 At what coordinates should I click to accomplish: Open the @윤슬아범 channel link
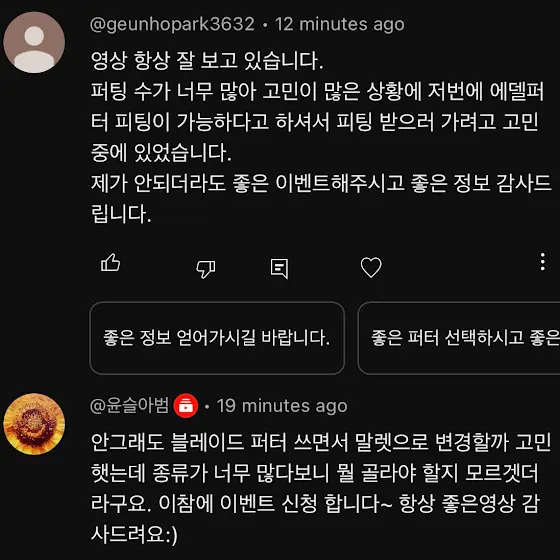click(129, 406)
